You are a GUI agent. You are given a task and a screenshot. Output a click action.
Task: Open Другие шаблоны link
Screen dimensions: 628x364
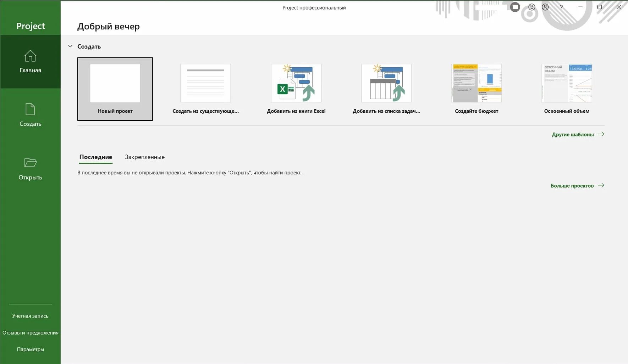click(578, 134)
